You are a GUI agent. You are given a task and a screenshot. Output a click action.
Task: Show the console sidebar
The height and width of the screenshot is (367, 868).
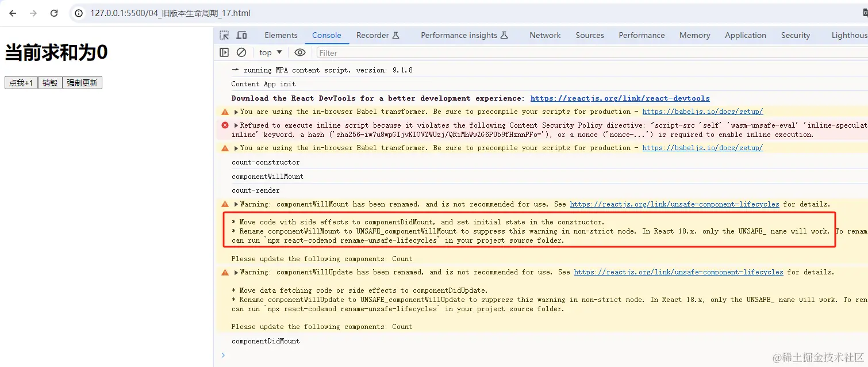tap(224, 52)
